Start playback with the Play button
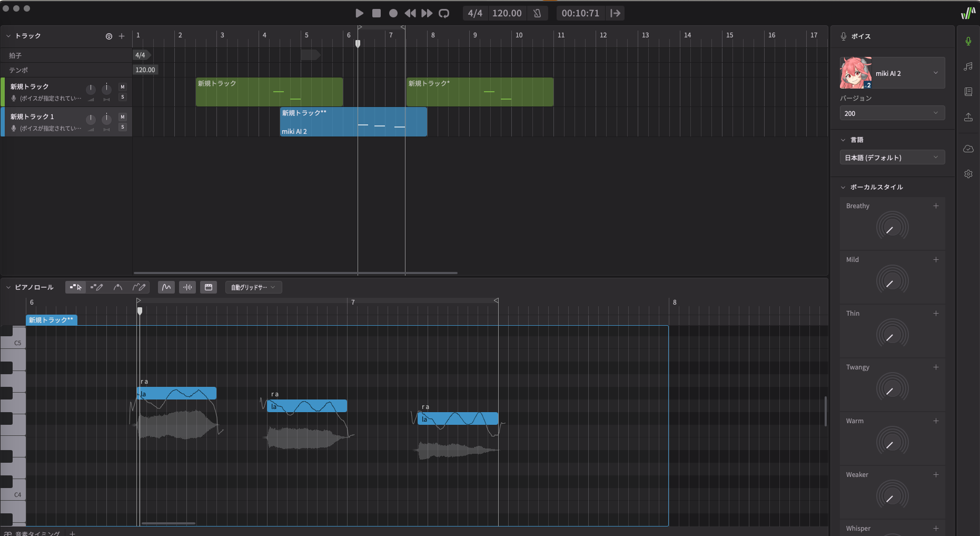The image size is (980, 536). click(x=360, y=13)
